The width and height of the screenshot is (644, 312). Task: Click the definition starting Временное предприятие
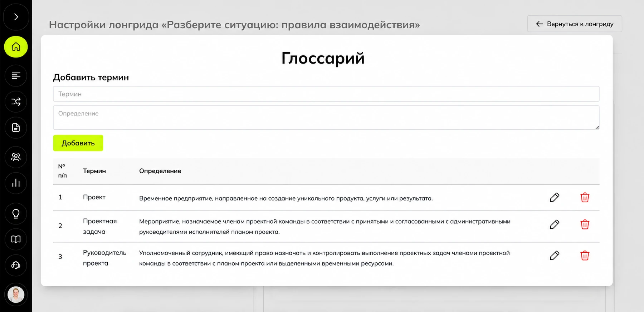click(x=286, y=198)
